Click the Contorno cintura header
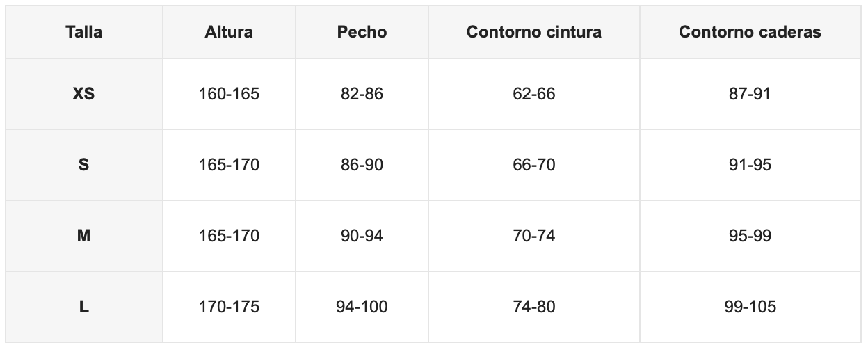Screen dimensions: 868x352 [534, 32]
